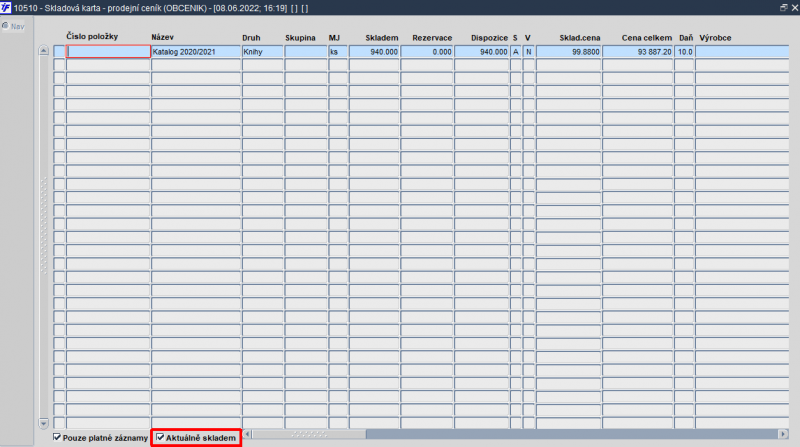This screenshot has height=447, width=800.
Task: Click the Název column header
Action: click(x=163, y=37)
